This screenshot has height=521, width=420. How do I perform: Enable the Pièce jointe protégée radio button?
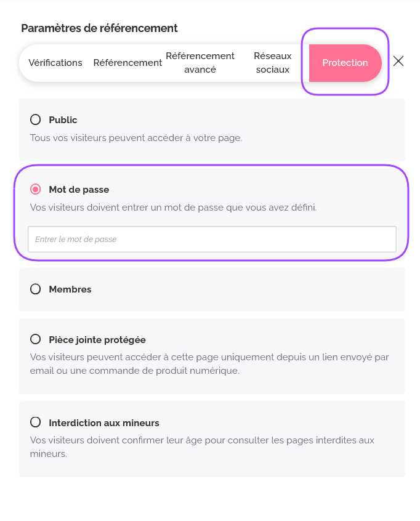tap(36, 339)
